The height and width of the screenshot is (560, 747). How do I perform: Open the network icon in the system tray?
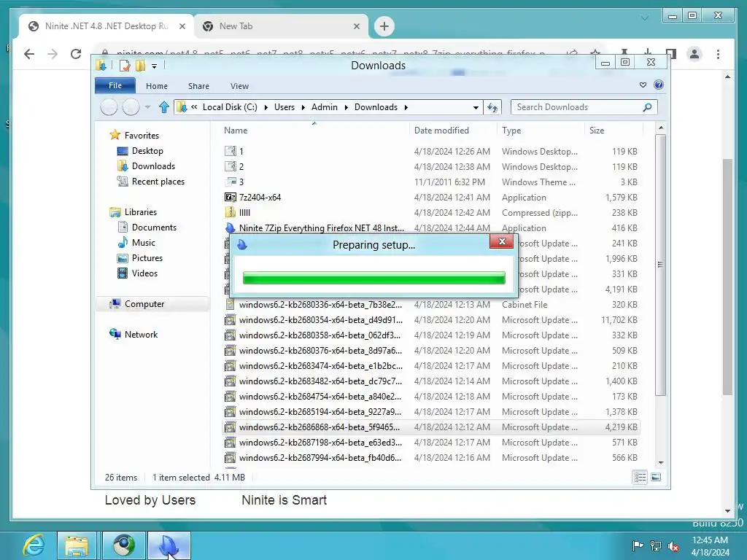(656, 545)
